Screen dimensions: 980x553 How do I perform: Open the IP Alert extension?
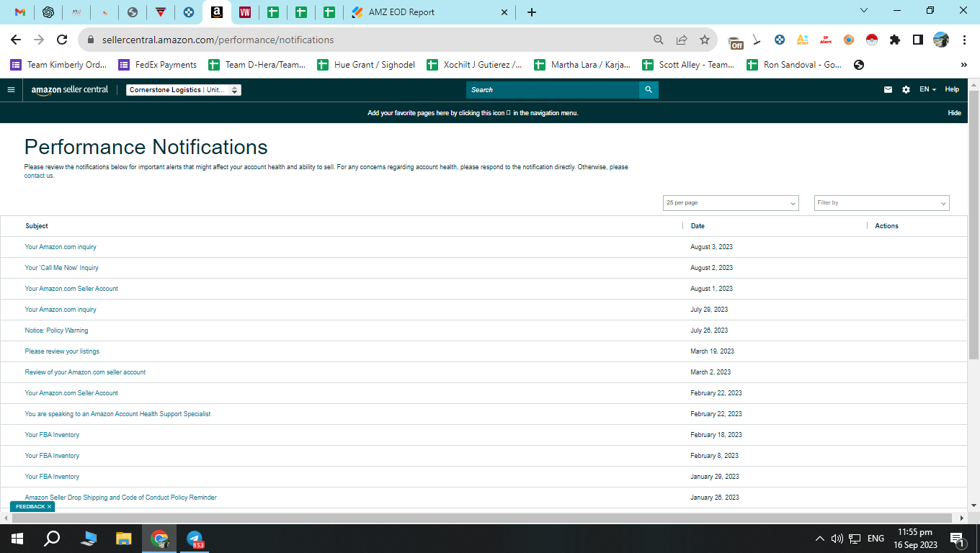(825, 40)
